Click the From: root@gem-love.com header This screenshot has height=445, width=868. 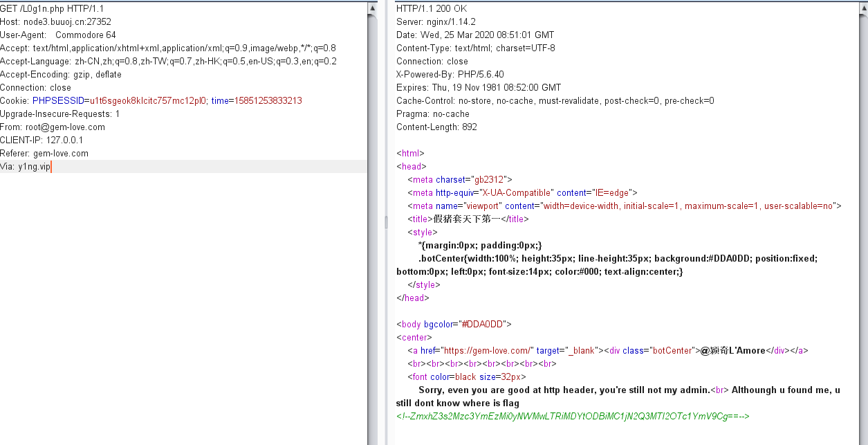coord(53,127)
